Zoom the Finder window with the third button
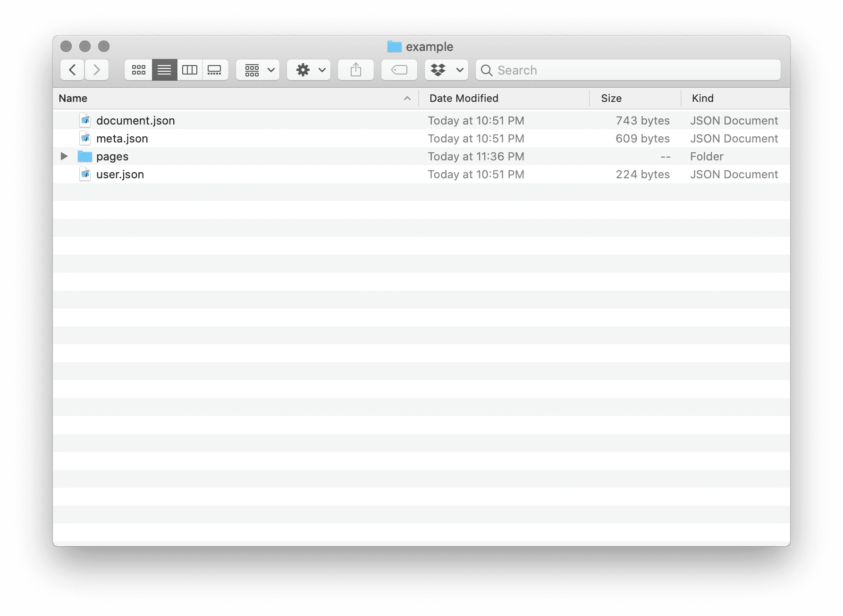Image resolution: width=843 pixels, height=616 pixels. pos(104,46)
